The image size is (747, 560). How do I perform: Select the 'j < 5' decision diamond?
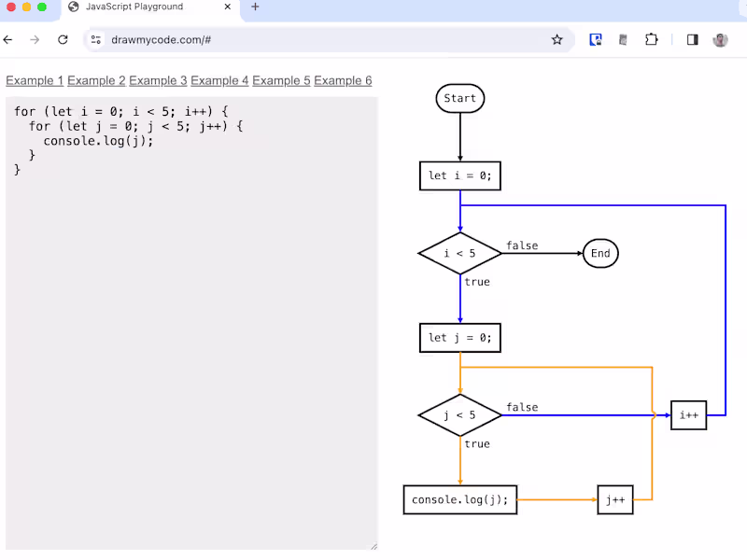point(460,415)
